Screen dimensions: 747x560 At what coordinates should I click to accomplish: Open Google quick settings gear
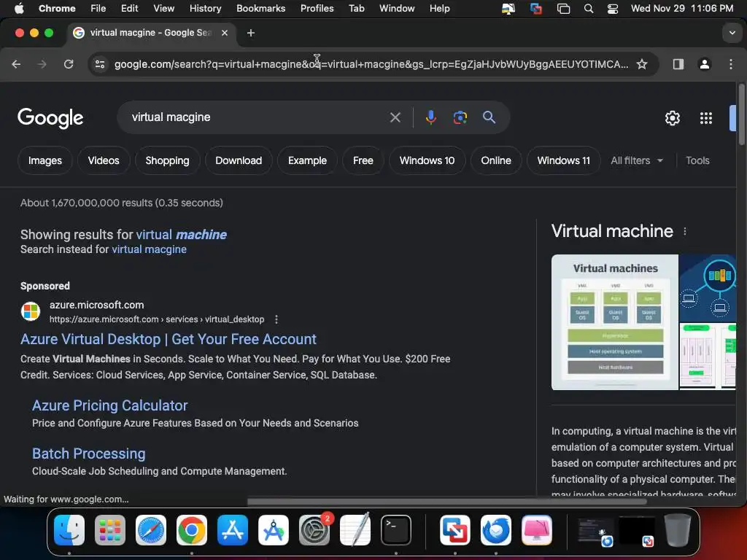coord(672,117)
